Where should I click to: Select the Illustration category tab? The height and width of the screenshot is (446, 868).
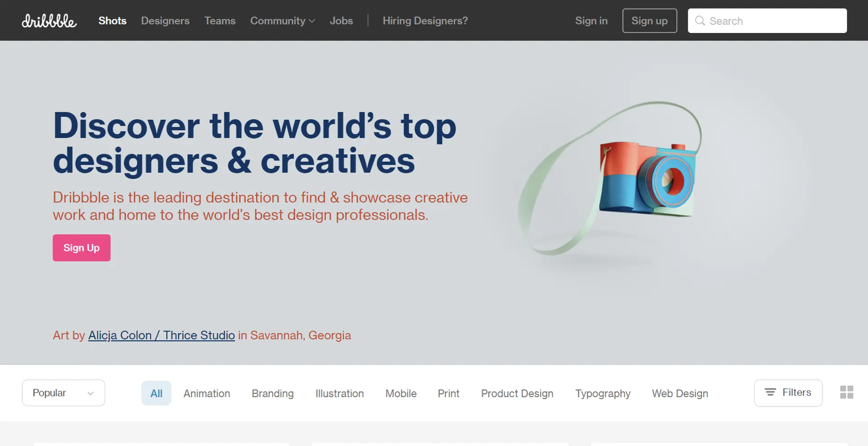pyautogui.click(x=340, y=393)
